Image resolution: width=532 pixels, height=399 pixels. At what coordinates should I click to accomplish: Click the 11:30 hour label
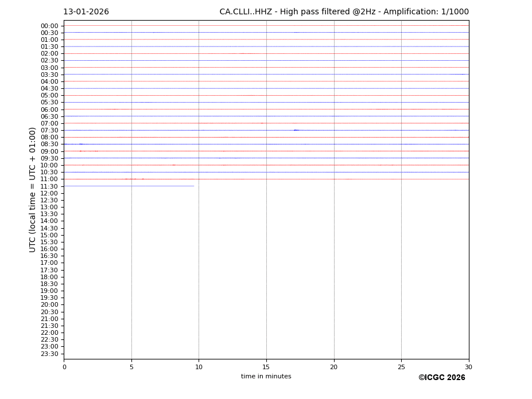pos(49,186)
